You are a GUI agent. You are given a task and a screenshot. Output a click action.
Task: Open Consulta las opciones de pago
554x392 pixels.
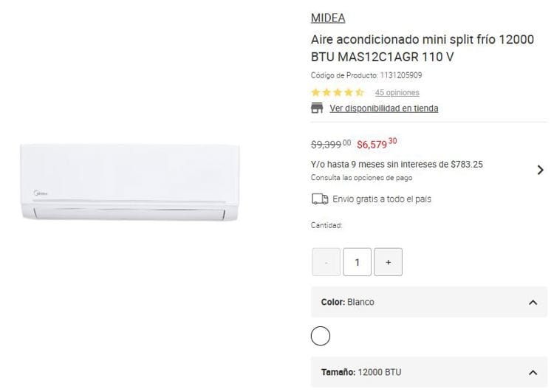point(361,178)
